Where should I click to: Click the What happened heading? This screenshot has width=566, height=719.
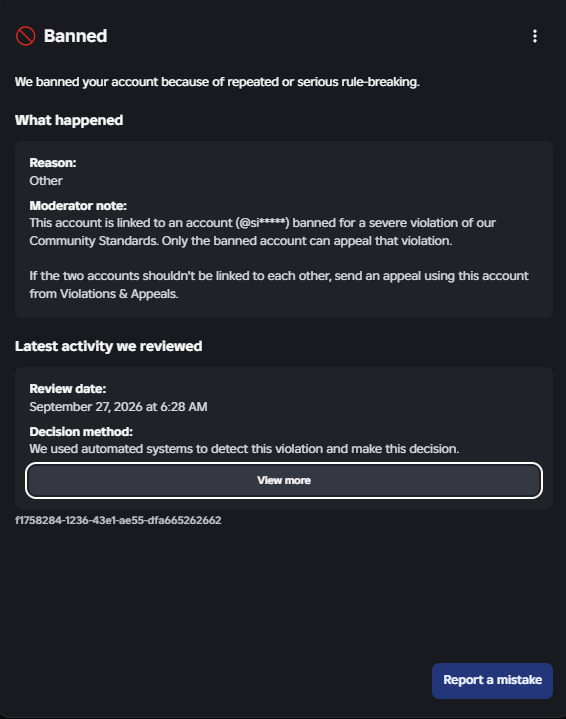[69, 120]
